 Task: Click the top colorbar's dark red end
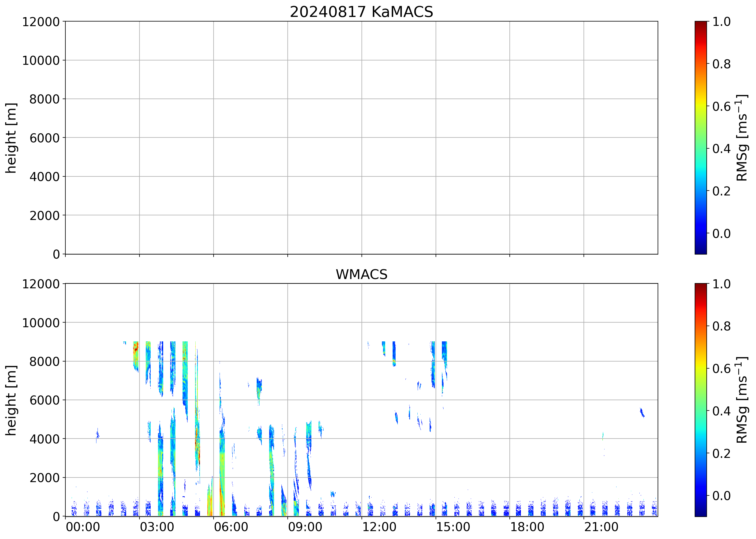(700, 24)
